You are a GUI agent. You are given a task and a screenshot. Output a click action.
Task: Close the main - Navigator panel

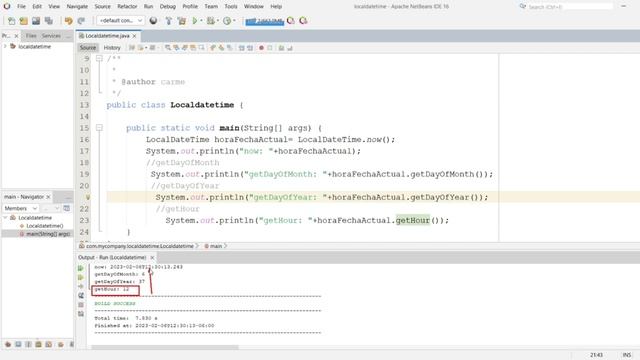(x=48, y=197)
